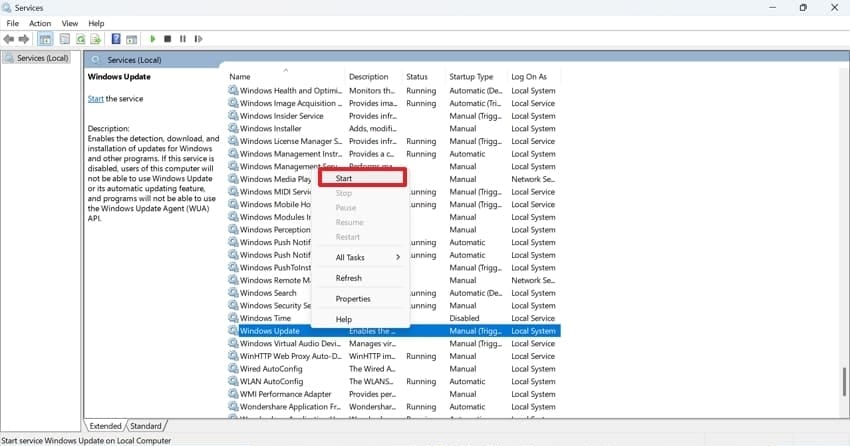The image size is (850, 446).
Task: Open the Help menu in menu bar
Action: point(96,23)
